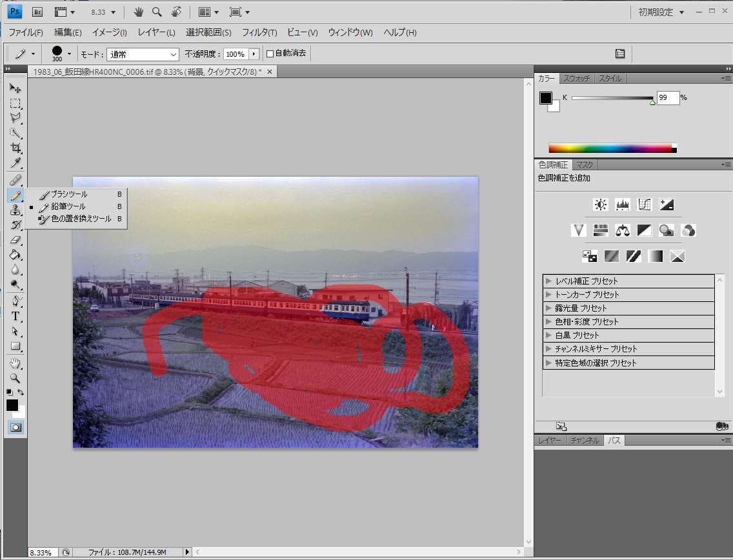Screen dimensions: 733x560
Task: Add a Levels adjustment
Action: [623, 205]
